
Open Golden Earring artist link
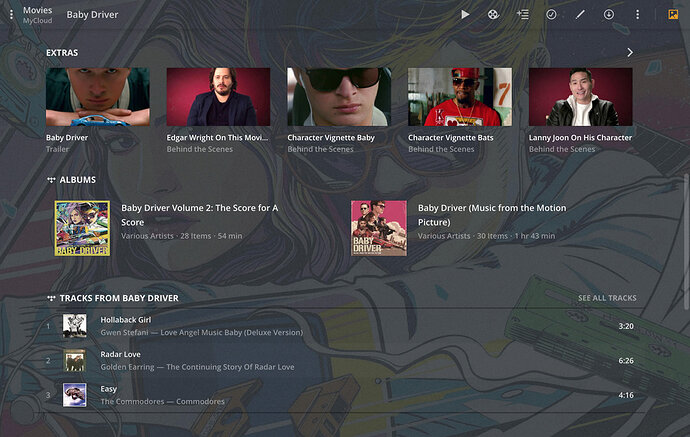pos(127,367)
